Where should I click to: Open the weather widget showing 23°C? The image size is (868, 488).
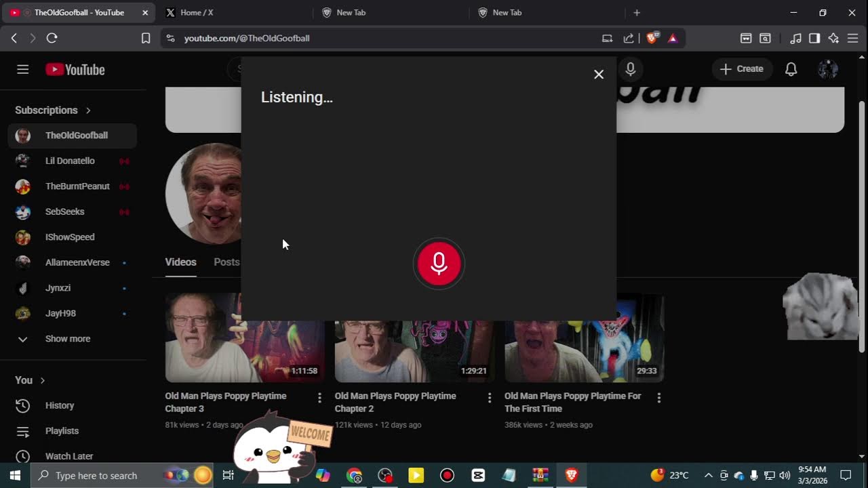click(x=670, y=475)
